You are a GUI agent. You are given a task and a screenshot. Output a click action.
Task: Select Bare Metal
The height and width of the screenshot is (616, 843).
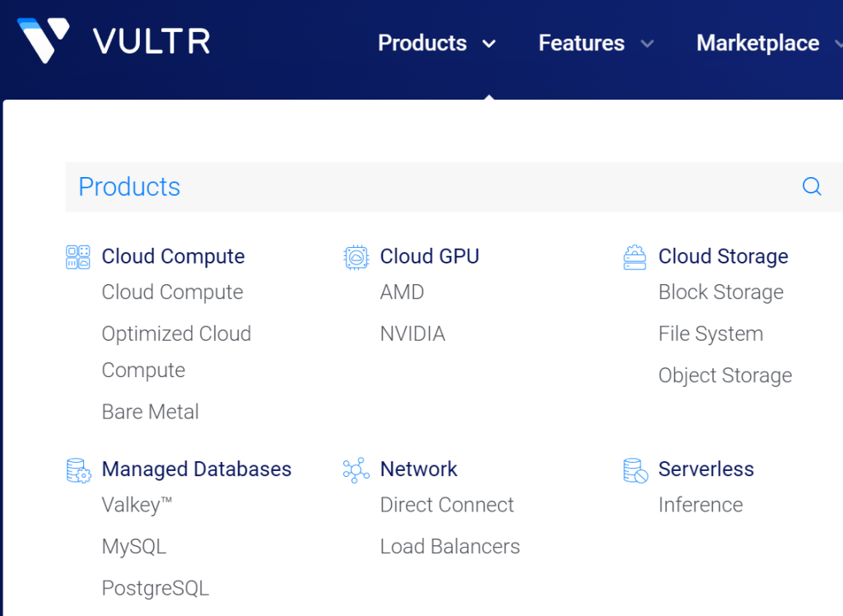coord(151,412)
